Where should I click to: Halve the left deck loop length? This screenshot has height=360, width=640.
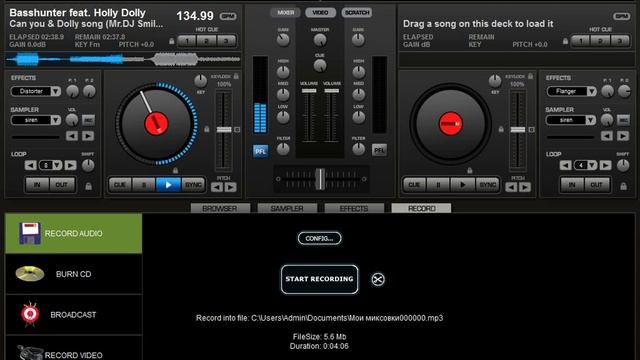[x=30, y=165]
